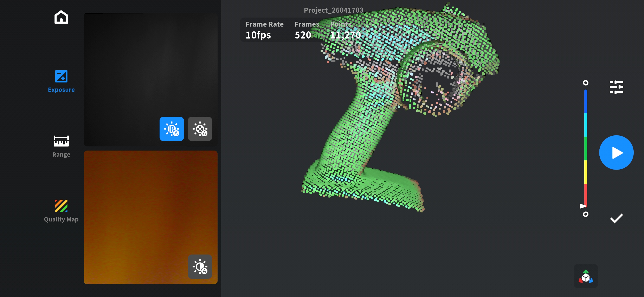Open the Range settings
The height and width of the screenshot is (297, 644).
point(61,146)
